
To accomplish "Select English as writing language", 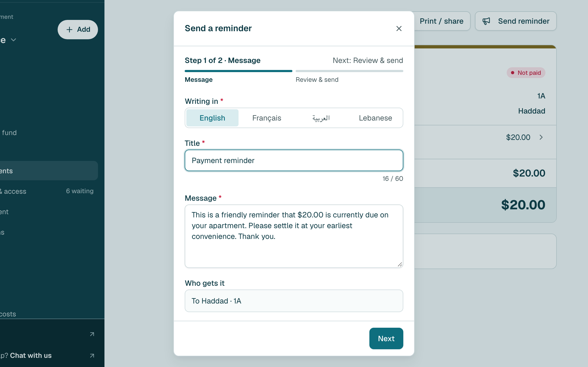I will pyautogui.click(x=212, y=118).
